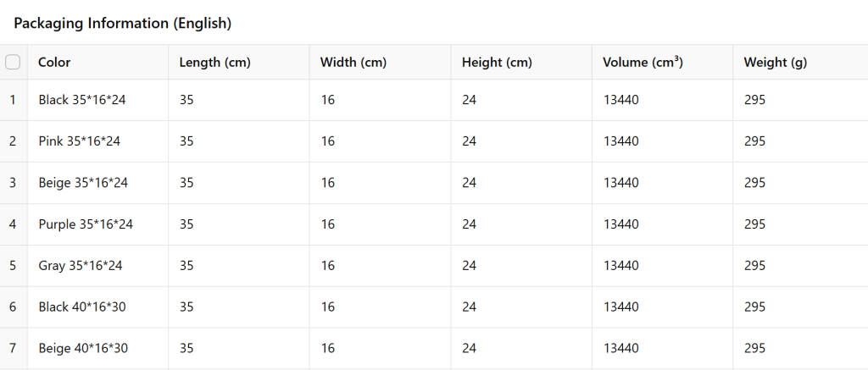Toggle the select-all checkbox in table header
Image resolution: width=868 pixels, height=370 pixels.
click(13, 62)
